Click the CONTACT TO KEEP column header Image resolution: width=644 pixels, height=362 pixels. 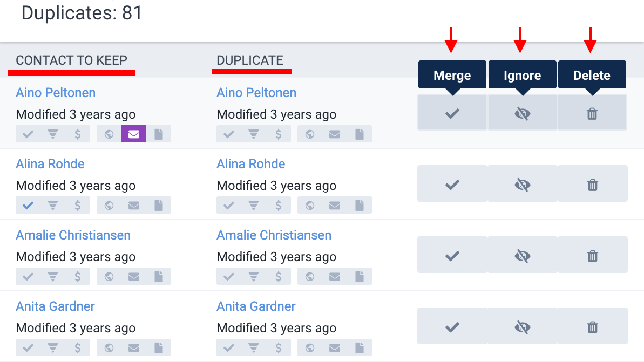tap(71, 60)
